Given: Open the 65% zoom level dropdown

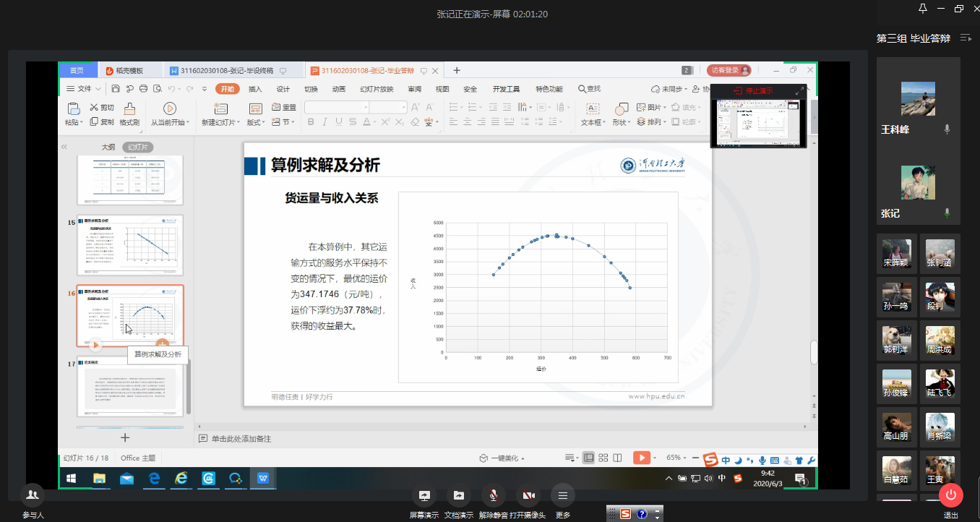Looking at the screenshot, I should point(677,458).
